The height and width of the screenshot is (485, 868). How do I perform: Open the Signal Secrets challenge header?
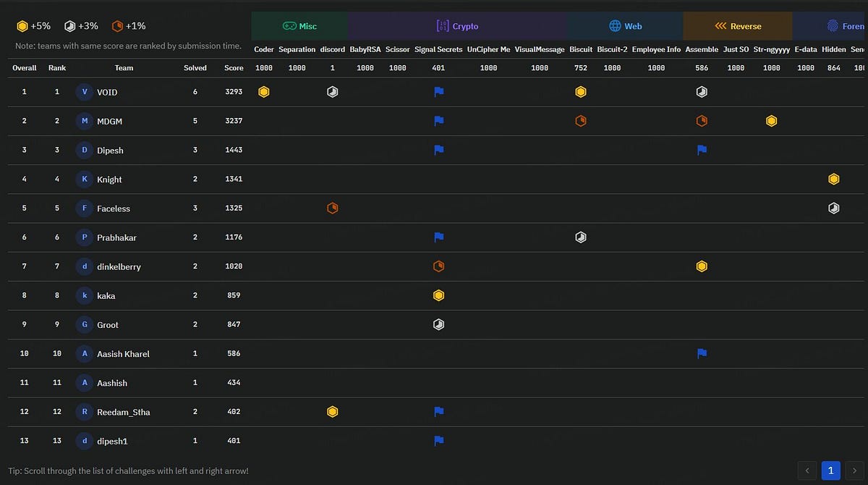pos(438,49)
